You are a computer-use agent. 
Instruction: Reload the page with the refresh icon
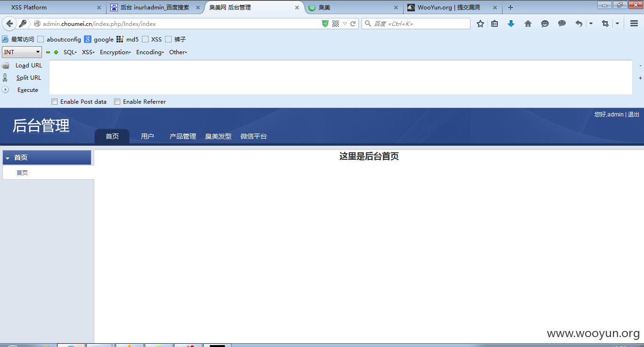pos(353,24)
